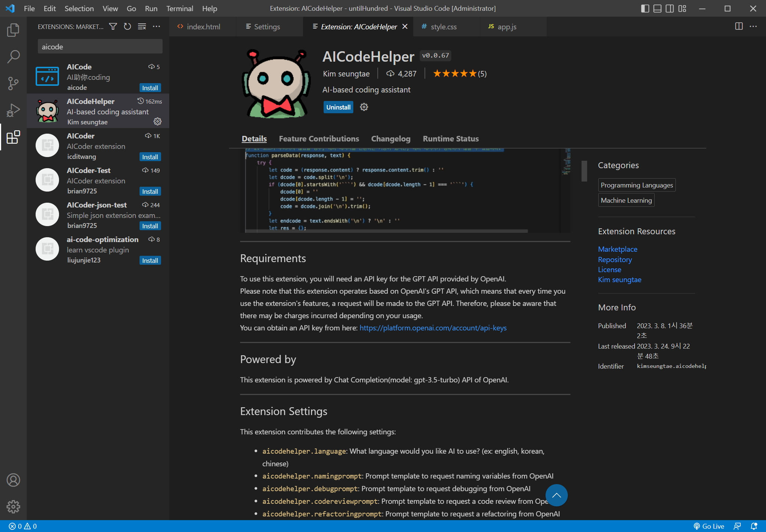Open the OpenAI api-keys link
Screen dimensions: 766x532
[433, 328]
